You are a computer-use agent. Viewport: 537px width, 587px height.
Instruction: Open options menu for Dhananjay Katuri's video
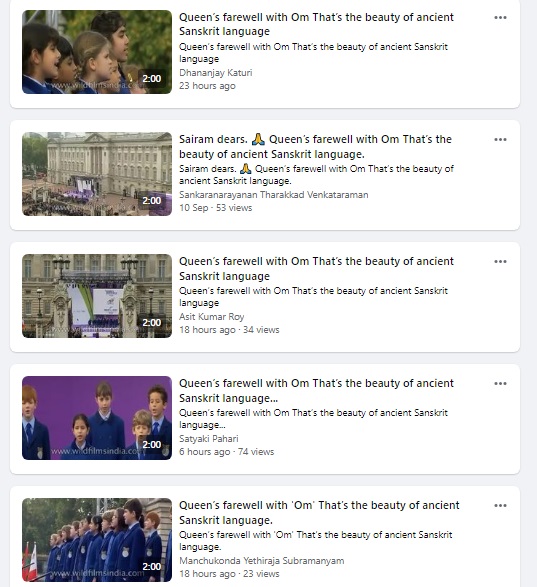[500, 18]
